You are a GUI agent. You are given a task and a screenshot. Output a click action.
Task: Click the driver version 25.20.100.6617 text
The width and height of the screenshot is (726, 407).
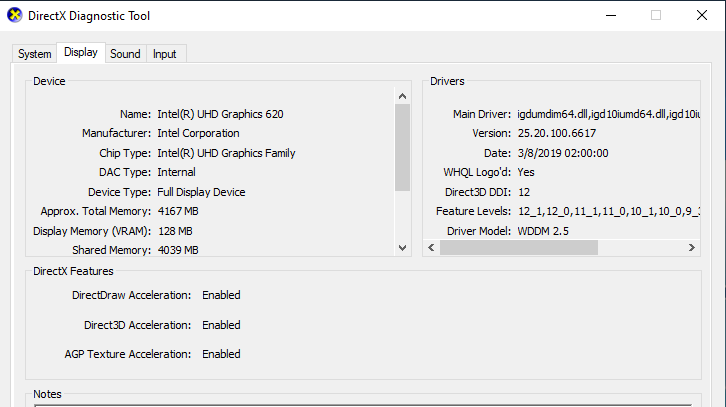click(x=557, y=133)
